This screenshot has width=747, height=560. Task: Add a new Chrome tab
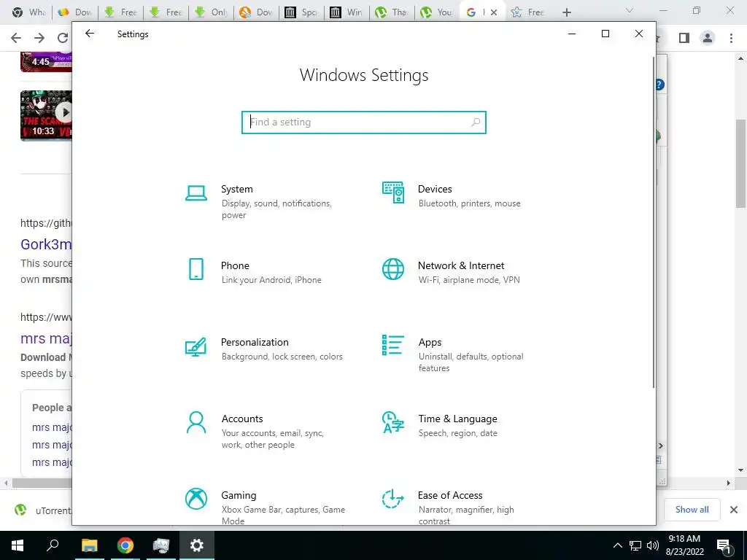[x=566, y=12]
